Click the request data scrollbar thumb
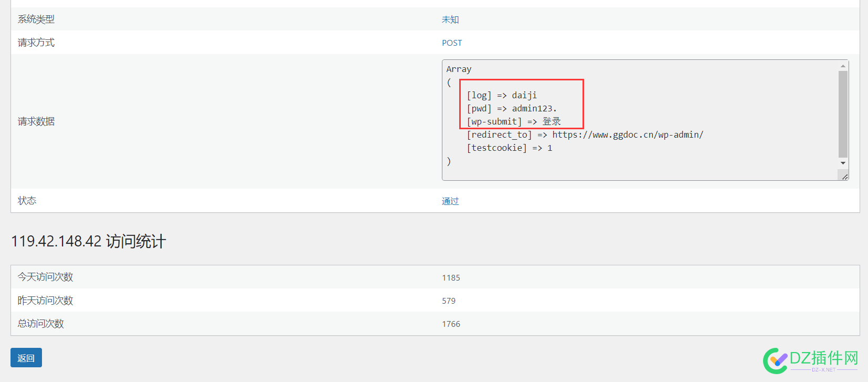The image size is (868, 382). tap(843, 114)
